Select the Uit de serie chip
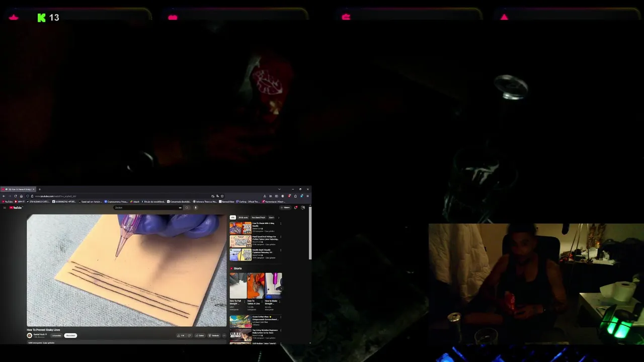This screenshot has width=644, height=362. click(243, 217)
